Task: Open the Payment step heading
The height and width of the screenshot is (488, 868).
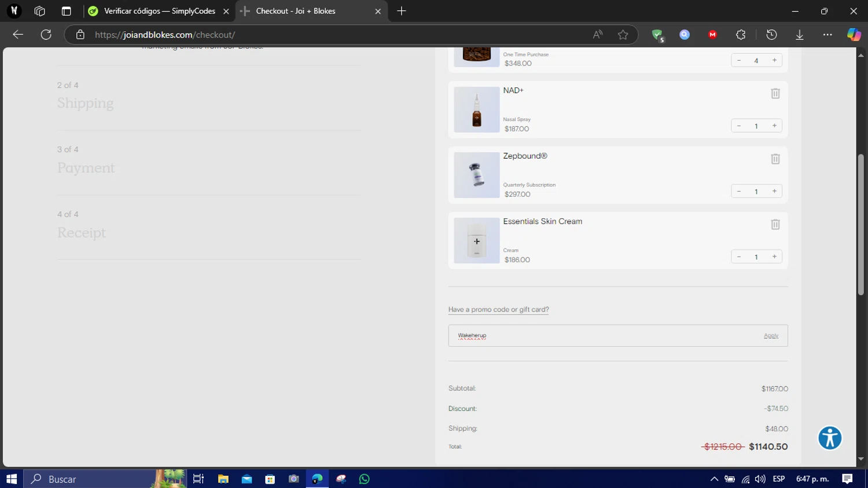Action: [86, 168]
